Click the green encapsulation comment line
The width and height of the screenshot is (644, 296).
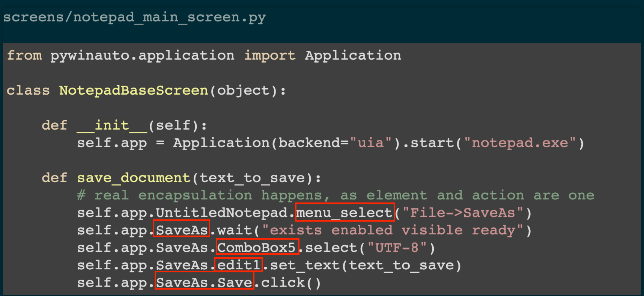[336, 195]
